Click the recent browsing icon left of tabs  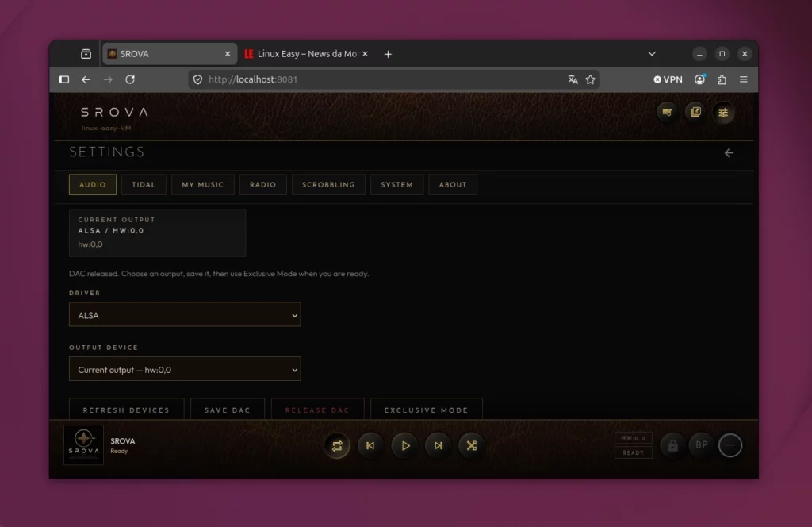coord(86,54)
